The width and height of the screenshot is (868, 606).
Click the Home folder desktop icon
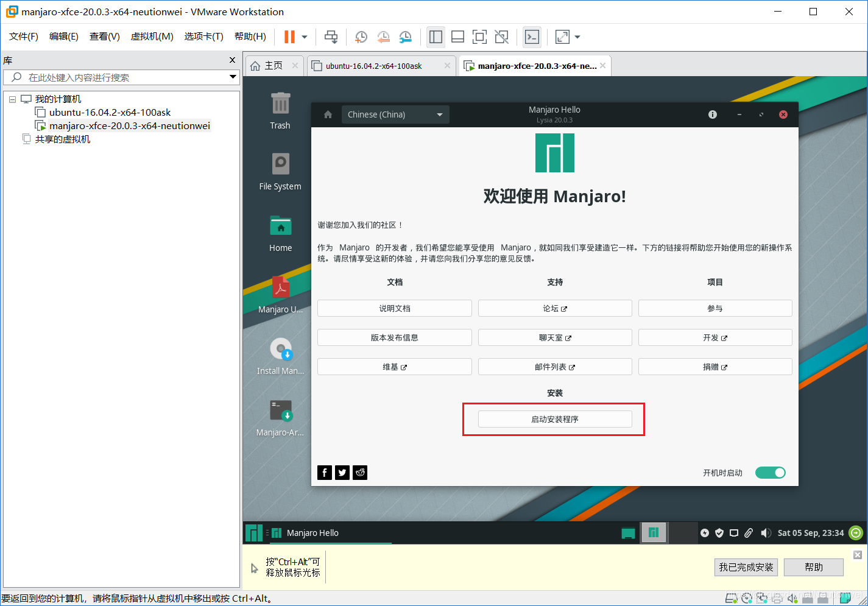tap(280, 233)
